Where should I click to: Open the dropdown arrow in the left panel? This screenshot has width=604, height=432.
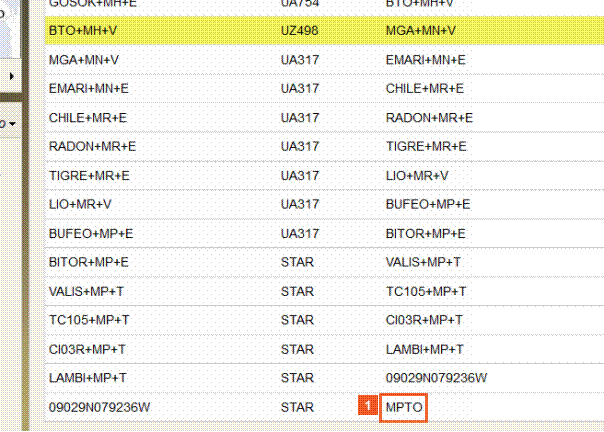coord(13,124)
